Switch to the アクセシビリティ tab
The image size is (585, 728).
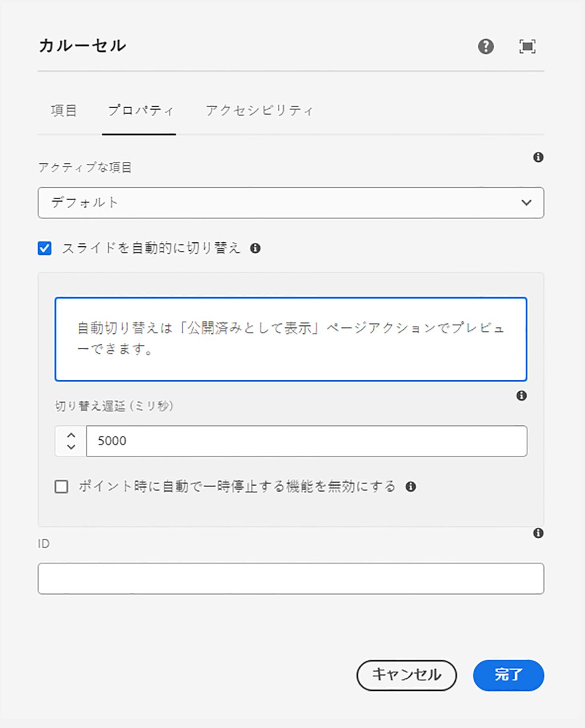(x=259, y=110)
